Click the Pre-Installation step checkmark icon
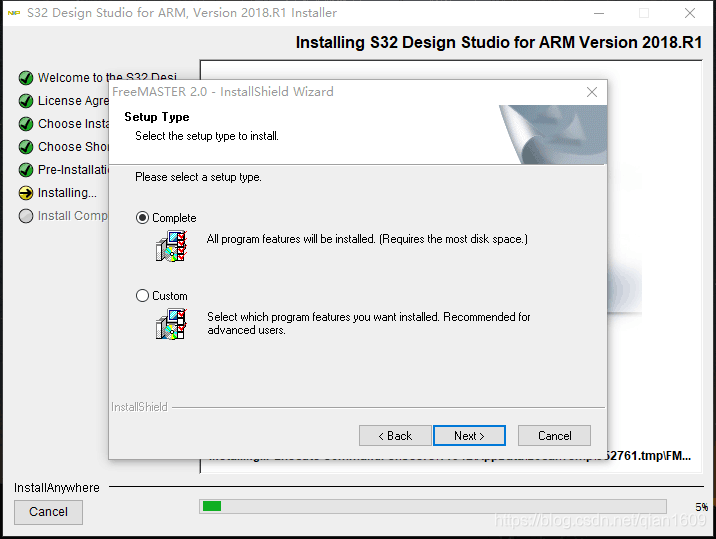 point(26,170)
